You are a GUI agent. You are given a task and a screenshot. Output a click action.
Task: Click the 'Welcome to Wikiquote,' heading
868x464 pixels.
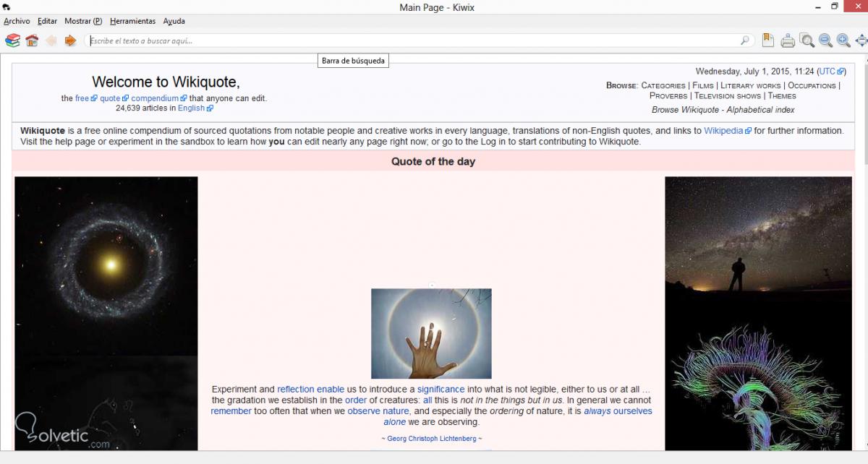(166, 82)
